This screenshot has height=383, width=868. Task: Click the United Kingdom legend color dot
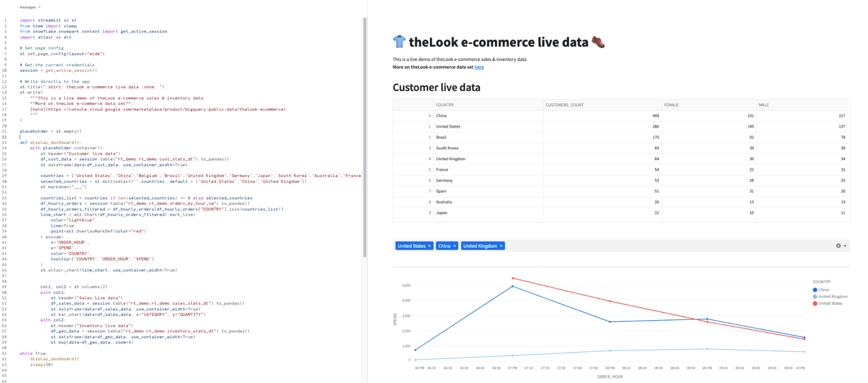pyautogui.click(x=815, y=297)
